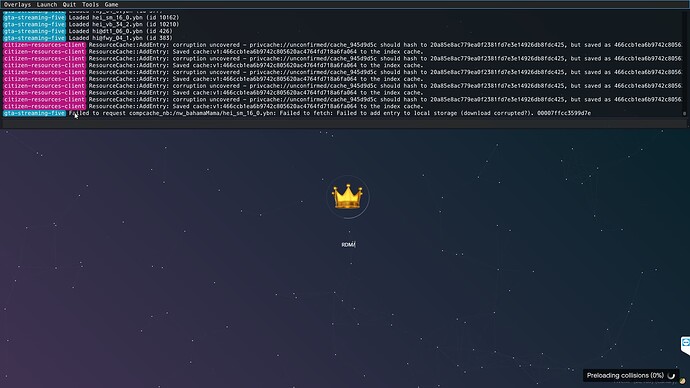Click the golden crown server logo
Viewport: 690px width, 388px height.
348,197
